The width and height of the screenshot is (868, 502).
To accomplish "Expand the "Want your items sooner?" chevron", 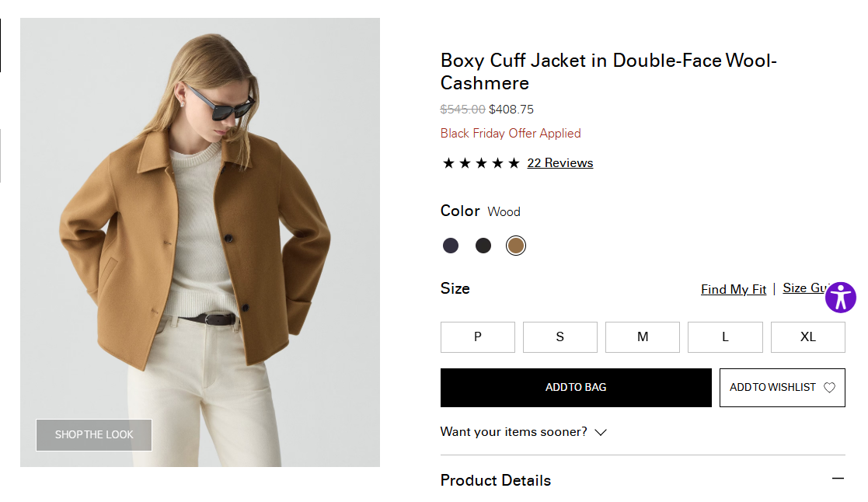I will 601,432.
